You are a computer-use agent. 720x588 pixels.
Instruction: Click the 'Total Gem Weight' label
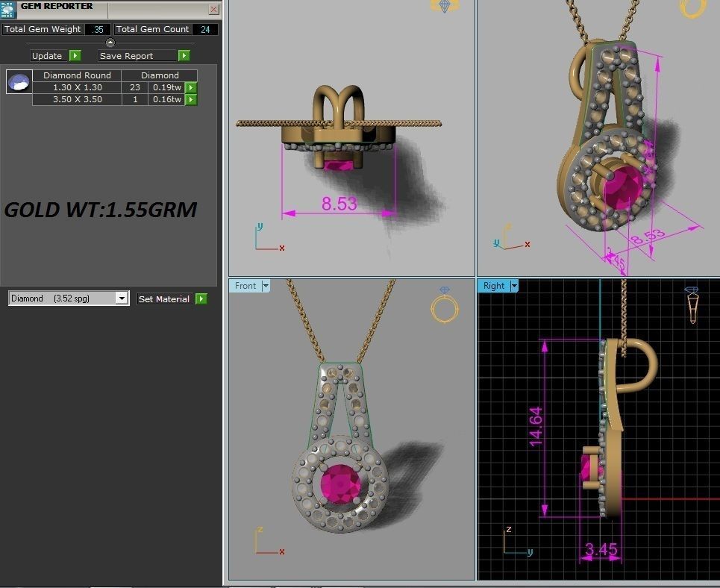click(x=43, y=29)
